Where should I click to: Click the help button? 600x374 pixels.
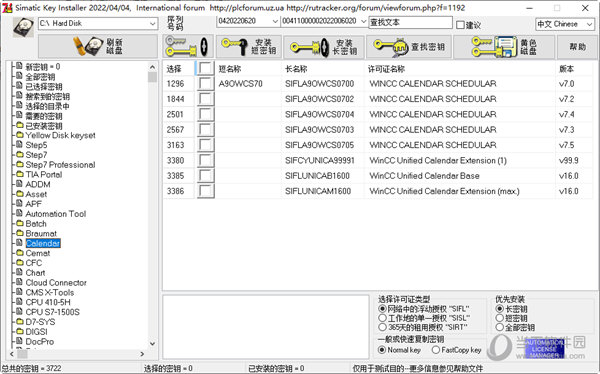tap(577, 47)
